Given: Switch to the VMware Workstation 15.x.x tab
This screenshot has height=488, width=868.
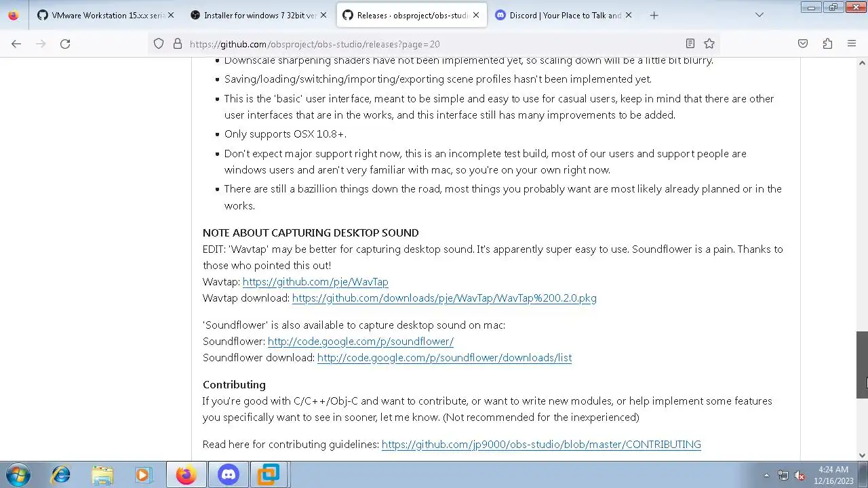Looking at the screenshot, I should click(x=105, y=15).
